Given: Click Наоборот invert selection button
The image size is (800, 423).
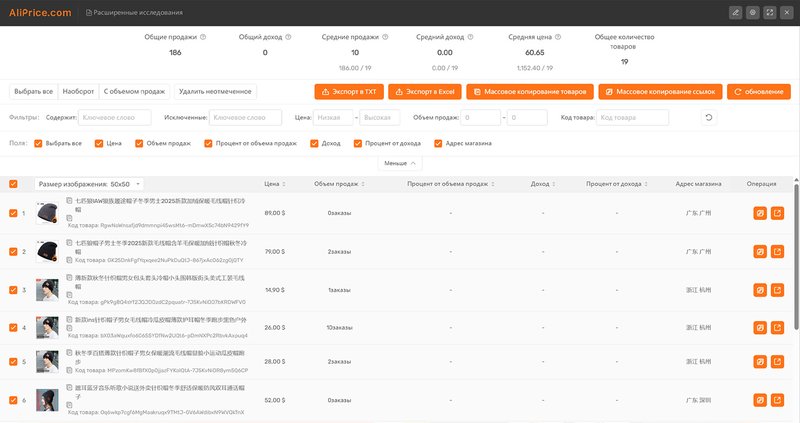Looking at the screenshot, I should click(78, 91).
